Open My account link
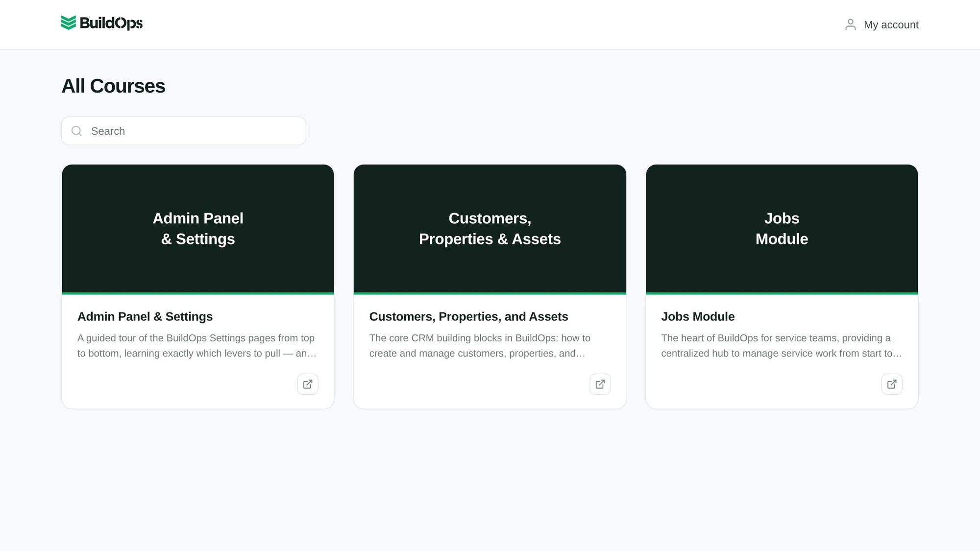 point(890,25)
